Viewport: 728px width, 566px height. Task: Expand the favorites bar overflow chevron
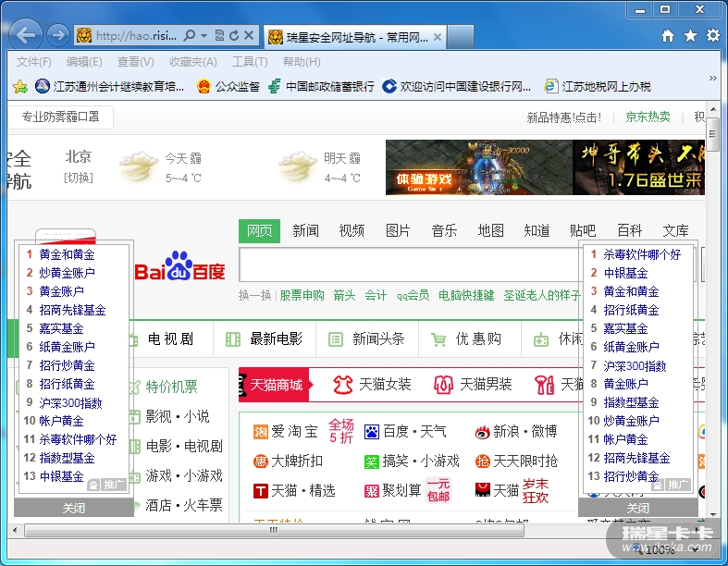click(712, 78)
